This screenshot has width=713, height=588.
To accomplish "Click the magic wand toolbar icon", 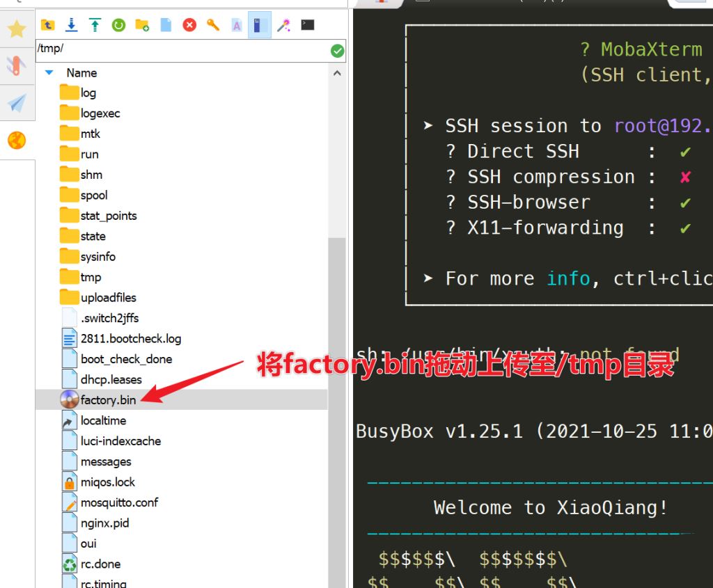I will pos(284,24).
